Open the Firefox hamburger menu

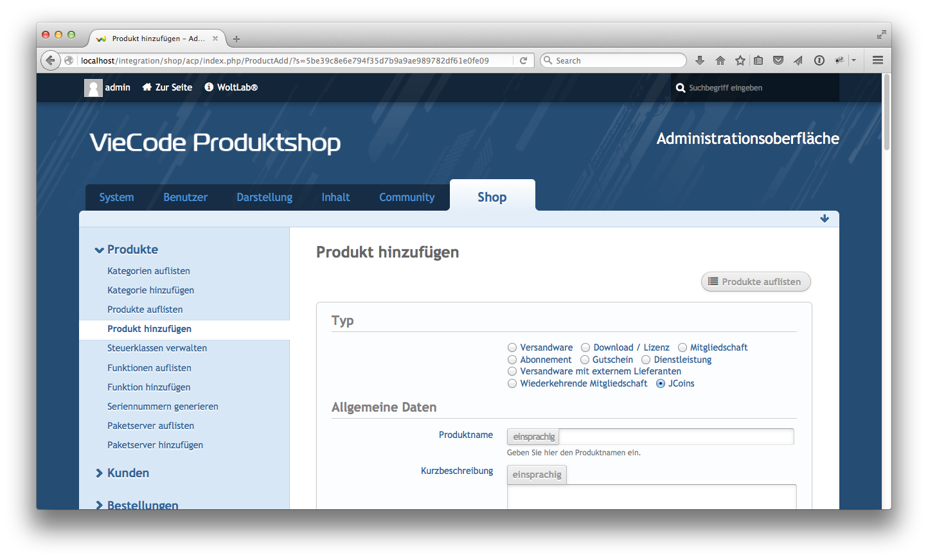click(x=877, y=60)
